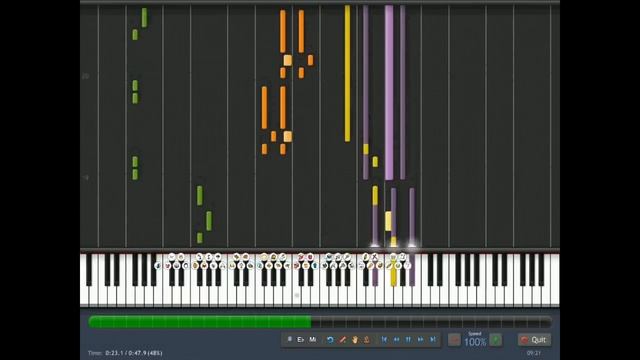Toggle the blue loop arrow icon
640x360 pixels.
(x=330, y=340)
